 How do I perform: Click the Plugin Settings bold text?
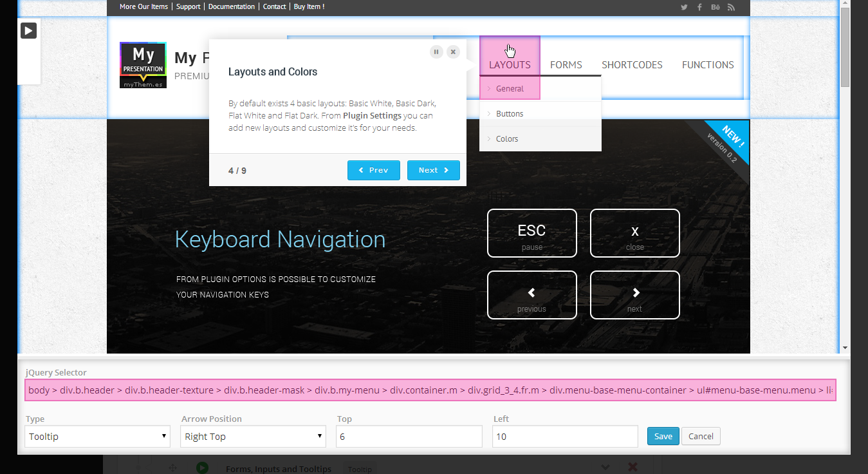click(373, 116)
